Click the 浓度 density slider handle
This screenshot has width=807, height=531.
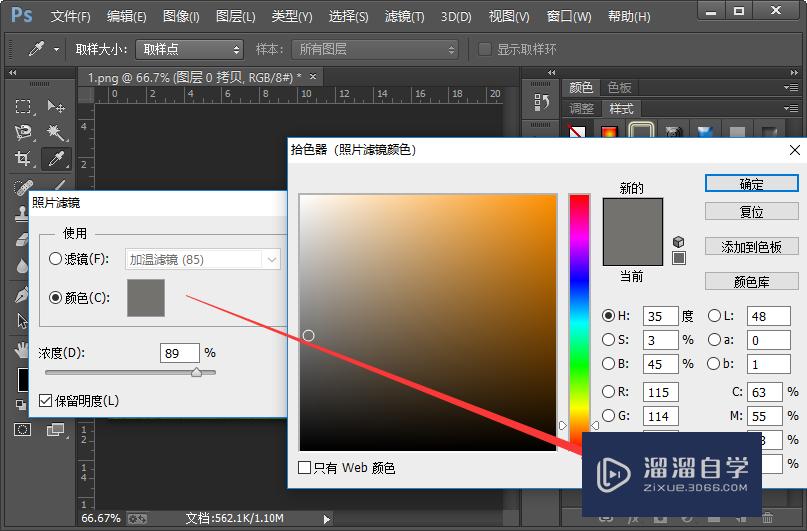pos(196,372)
